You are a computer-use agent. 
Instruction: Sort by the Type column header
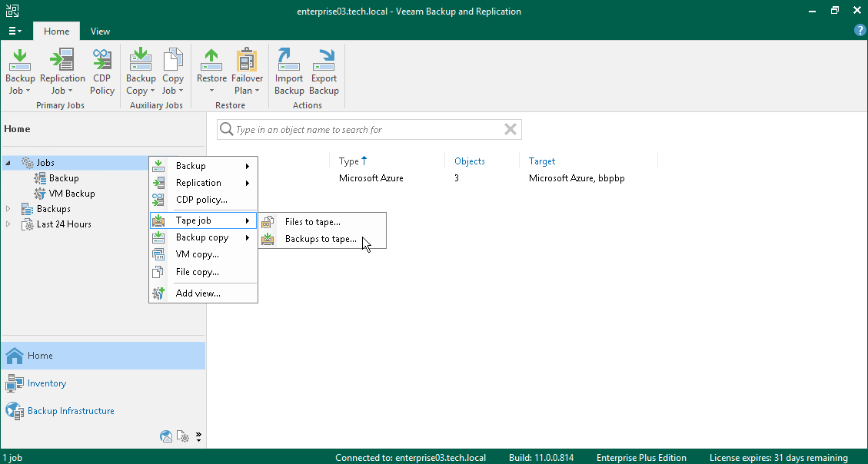353,161
